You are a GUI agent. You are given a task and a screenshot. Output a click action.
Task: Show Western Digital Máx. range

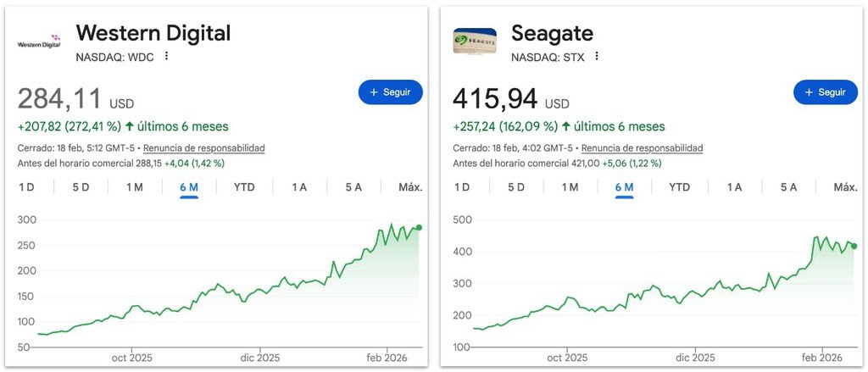coord(410,187)
